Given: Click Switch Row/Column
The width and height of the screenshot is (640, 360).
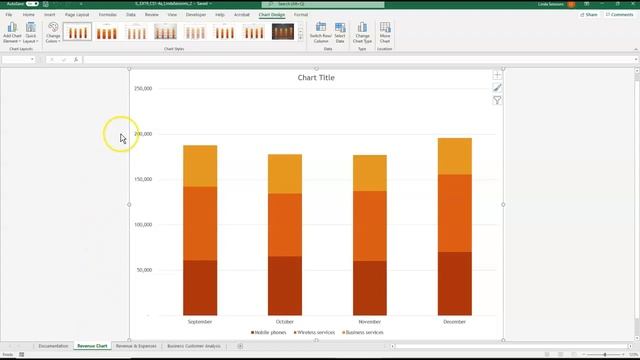Looking at the screenshot, I should click(x=321, y=33).
